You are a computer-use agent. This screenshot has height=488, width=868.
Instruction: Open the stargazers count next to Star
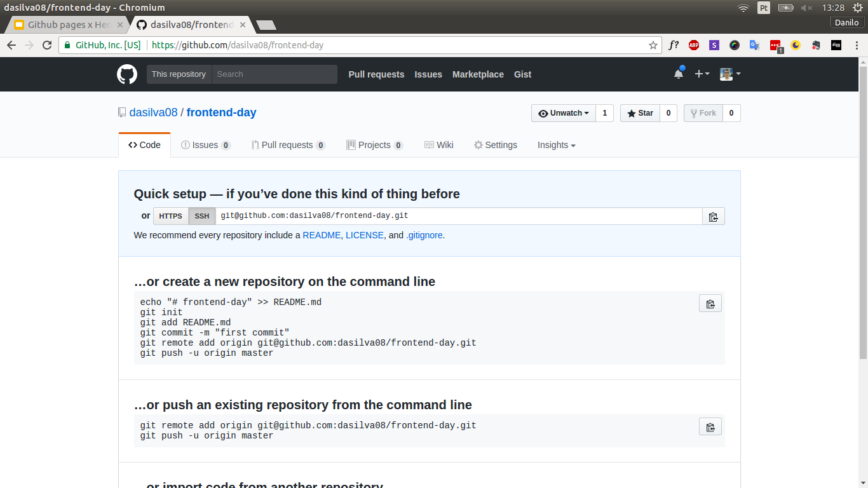(668, 113)
